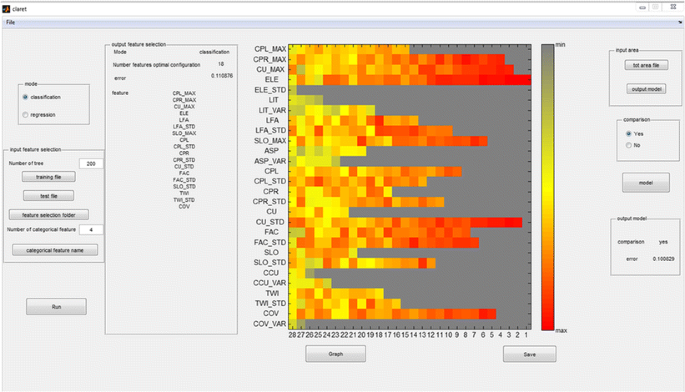Click the tot area file button
Screen dimensions: 685x392
click(646, 65)
